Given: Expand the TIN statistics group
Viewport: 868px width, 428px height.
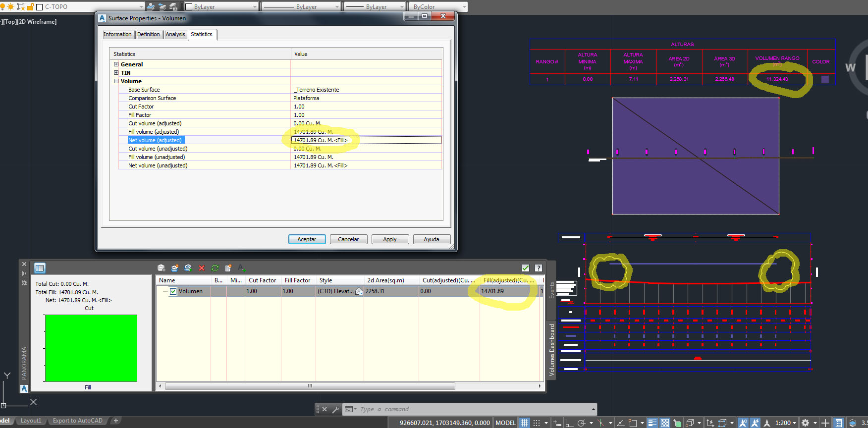Looking at the screenshot, I should click(x=116, y=73).
